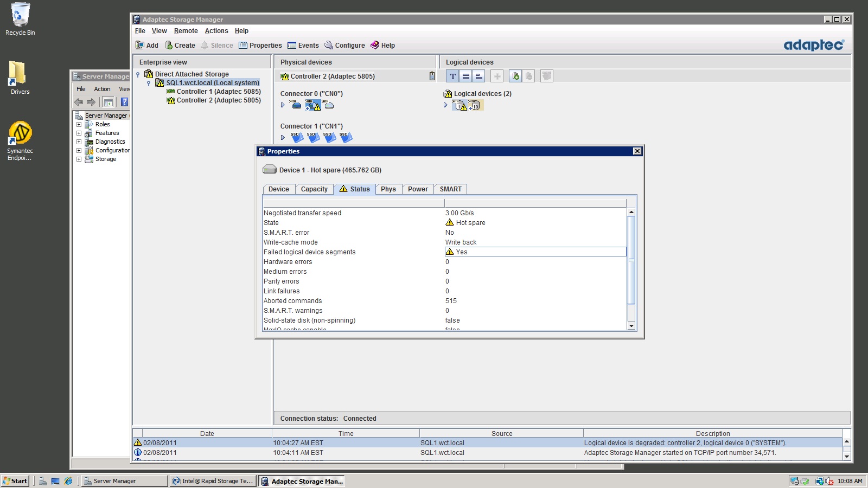
Task: Select logical device 10 icon
Action: point(475,105)
